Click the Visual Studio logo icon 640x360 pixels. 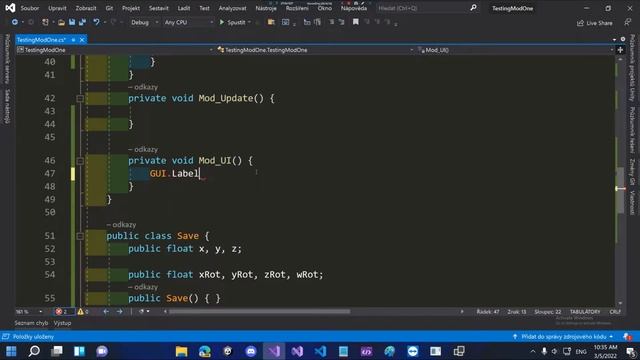tap(10, 8)
